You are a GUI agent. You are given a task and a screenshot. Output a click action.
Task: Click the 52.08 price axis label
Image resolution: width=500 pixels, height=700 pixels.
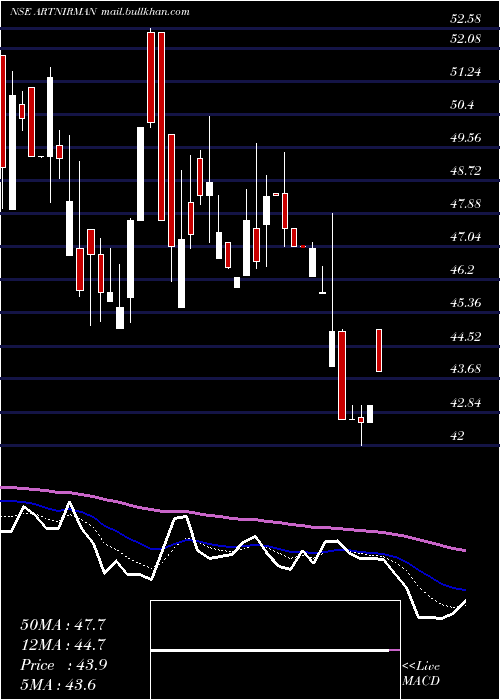tap(466, 39)
